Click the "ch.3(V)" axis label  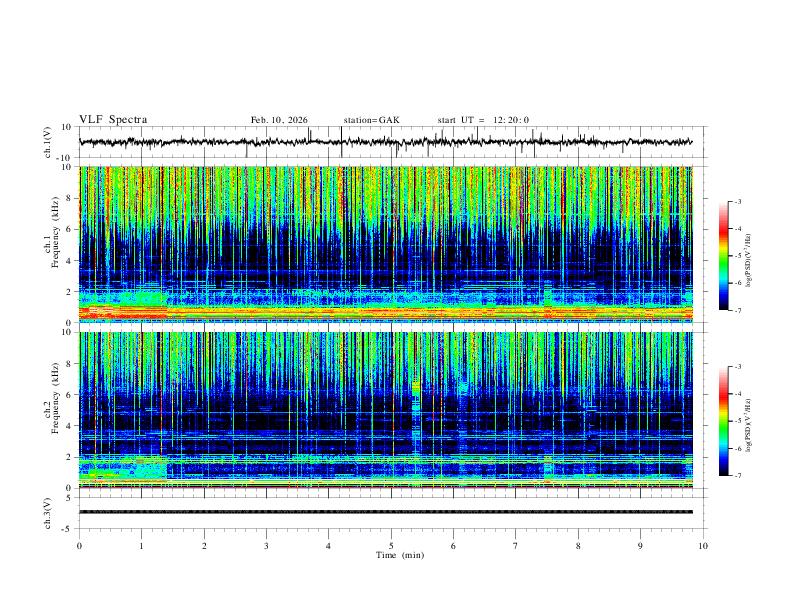pos(48,514)
